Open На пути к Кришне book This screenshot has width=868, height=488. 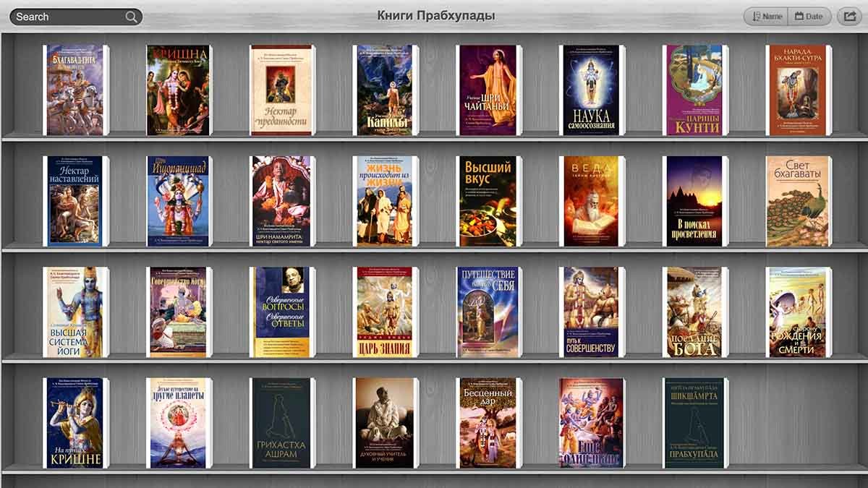pos(75,423)
